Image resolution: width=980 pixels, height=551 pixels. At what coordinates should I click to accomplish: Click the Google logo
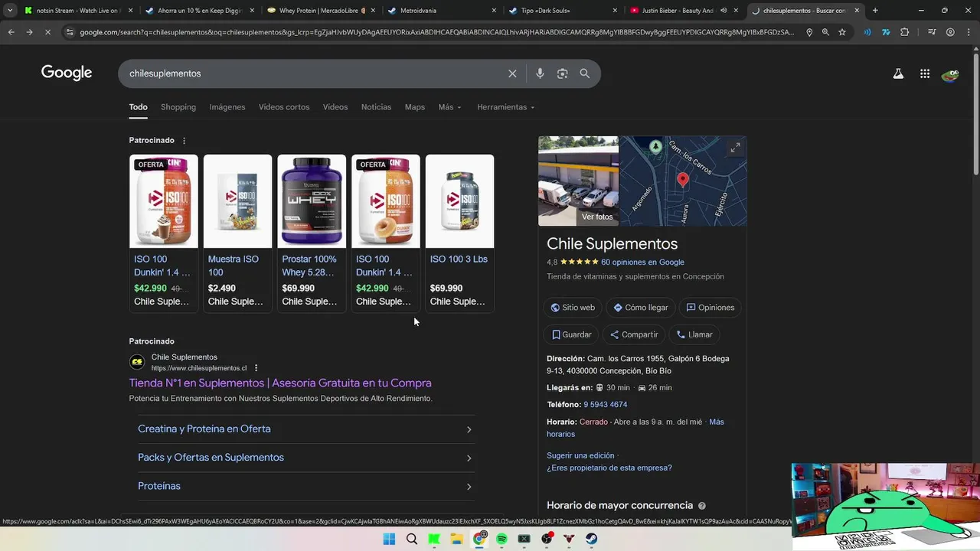(67, 73)
